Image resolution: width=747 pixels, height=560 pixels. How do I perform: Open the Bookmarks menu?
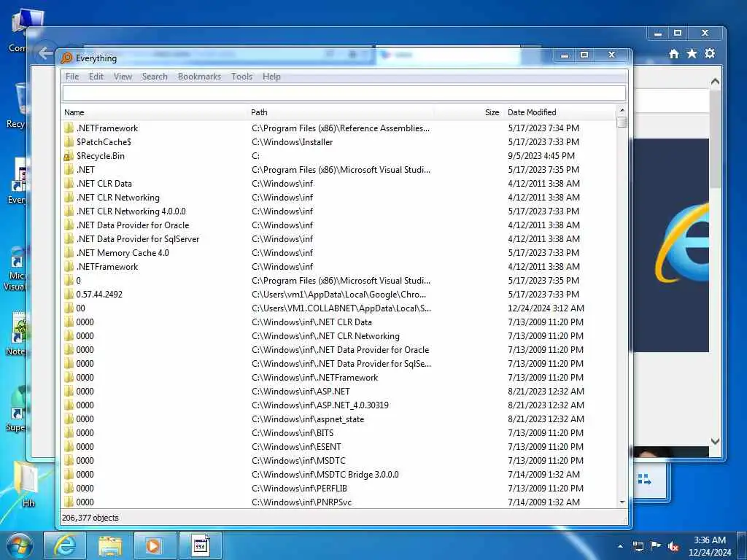click(x=199, y=77)
